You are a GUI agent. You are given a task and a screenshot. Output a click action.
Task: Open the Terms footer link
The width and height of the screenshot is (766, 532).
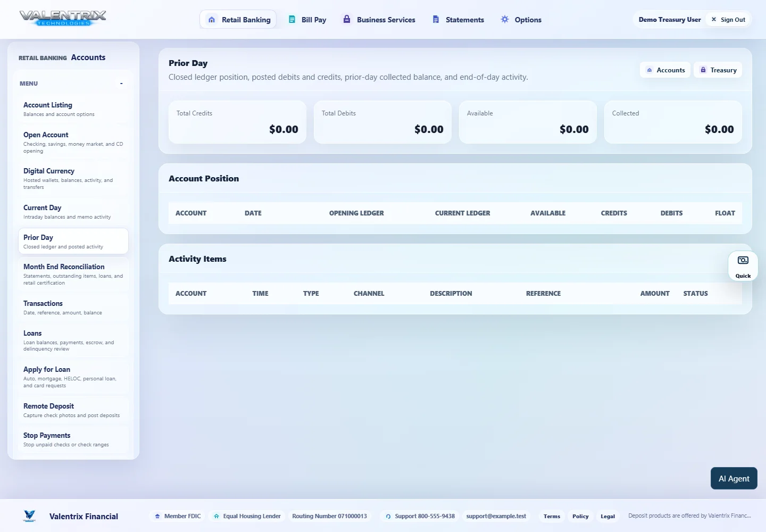click(x=552, y=516)
